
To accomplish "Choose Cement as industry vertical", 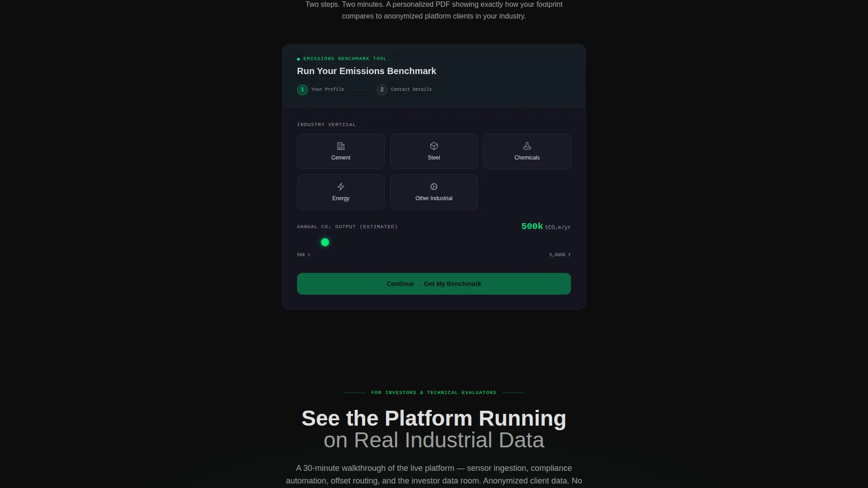I will 341,151.
